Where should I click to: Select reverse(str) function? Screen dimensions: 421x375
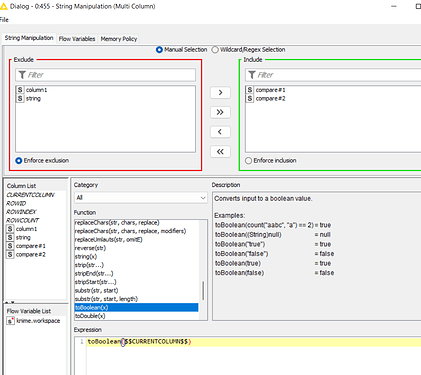tap(90, 248)
